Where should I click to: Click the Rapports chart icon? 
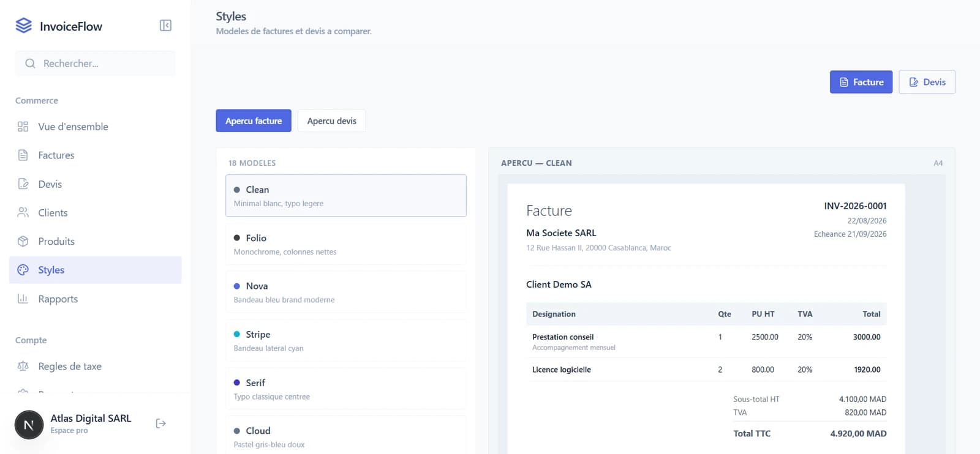23,299
